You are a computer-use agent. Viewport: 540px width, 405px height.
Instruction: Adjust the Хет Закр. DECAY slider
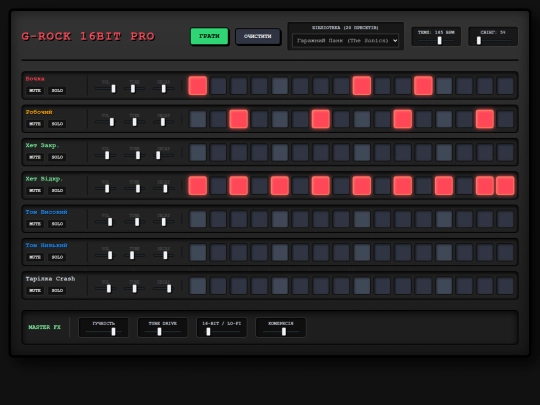pyautogui.click(x=164, y=155)
